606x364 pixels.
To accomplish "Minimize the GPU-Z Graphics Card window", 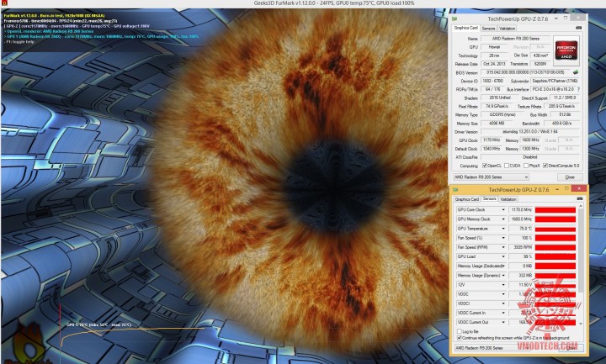I will pyautogui.click(x=556, y=18).
